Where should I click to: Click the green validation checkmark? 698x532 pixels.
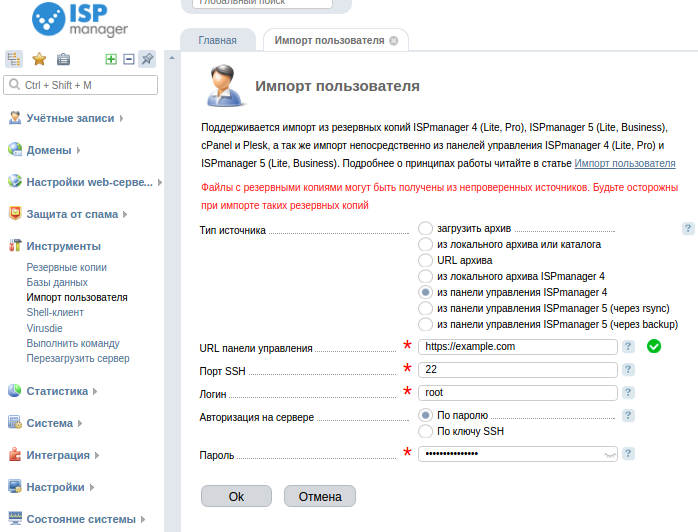point(654,346)
